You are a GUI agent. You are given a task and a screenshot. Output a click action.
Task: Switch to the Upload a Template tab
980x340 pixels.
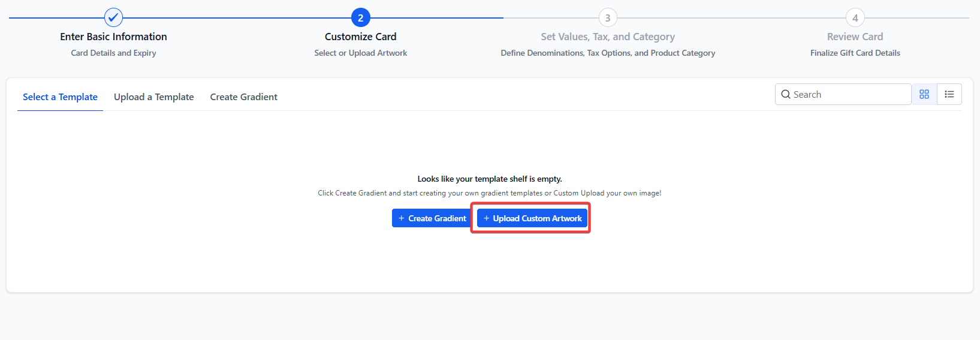(154, 97)
